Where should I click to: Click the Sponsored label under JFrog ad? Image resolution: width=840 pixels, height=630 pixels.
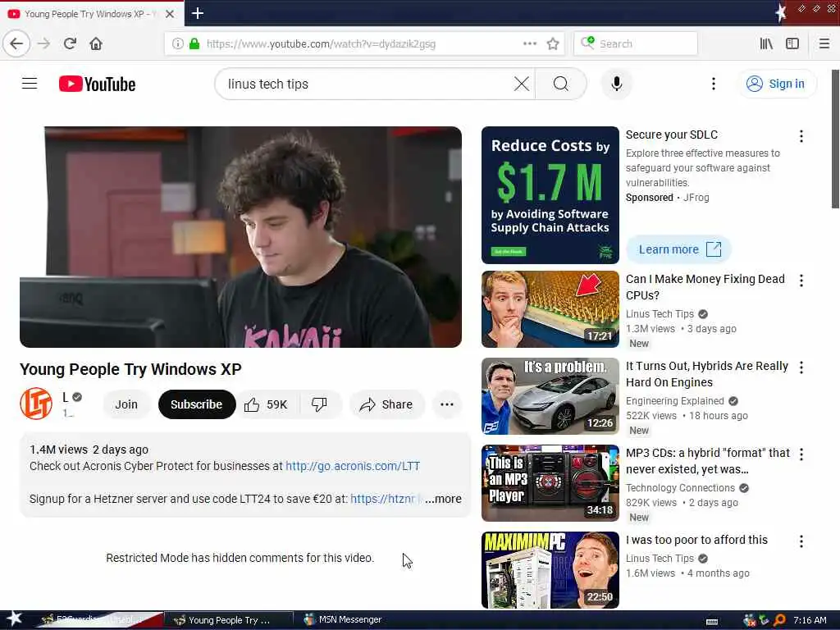[650, 197]
